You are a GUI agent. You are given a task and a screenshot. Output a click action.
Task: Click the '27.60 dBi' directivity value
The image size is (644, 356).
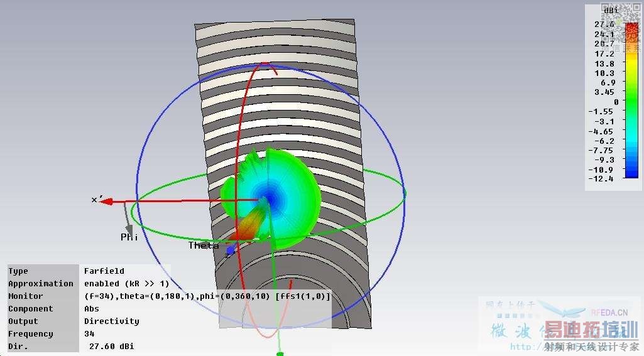click(x=111, y=347)
